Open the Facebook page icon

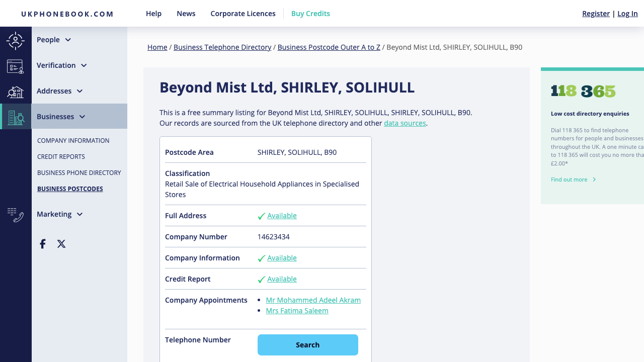tap(42, 244)
